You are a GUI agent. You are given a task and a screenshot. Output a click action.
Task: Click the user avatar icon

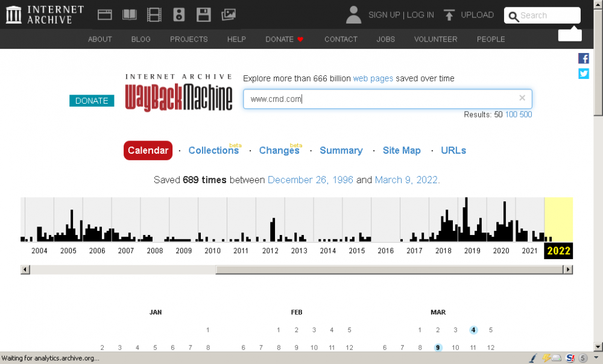(353, 14)
